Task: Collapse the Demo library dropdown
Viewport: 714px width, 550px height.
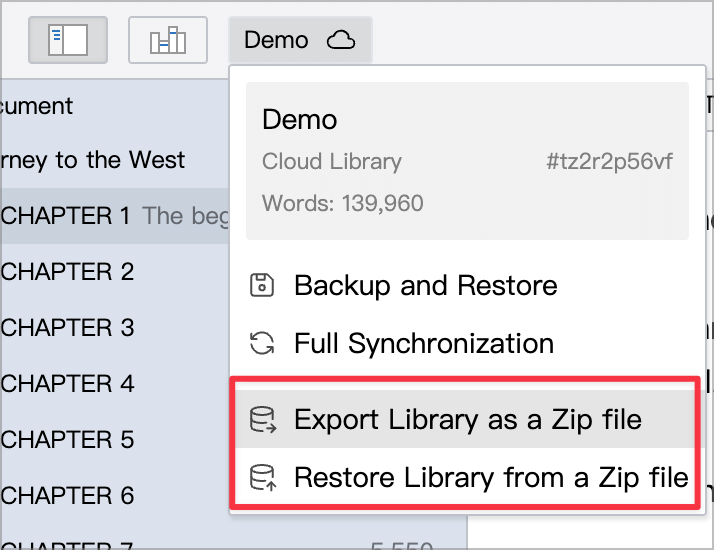Action: pos(301,40)
